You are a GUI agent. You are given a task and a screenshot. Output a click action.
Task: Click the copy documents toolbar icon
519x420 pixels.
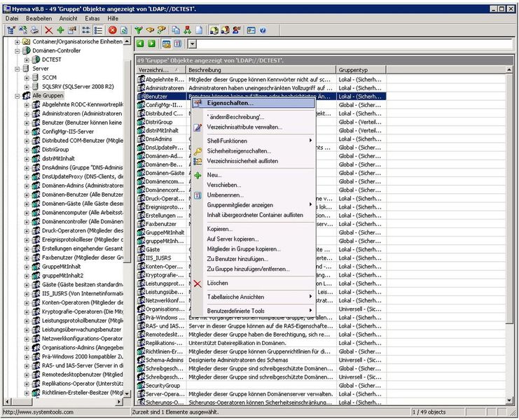click(x=176, y=30)
